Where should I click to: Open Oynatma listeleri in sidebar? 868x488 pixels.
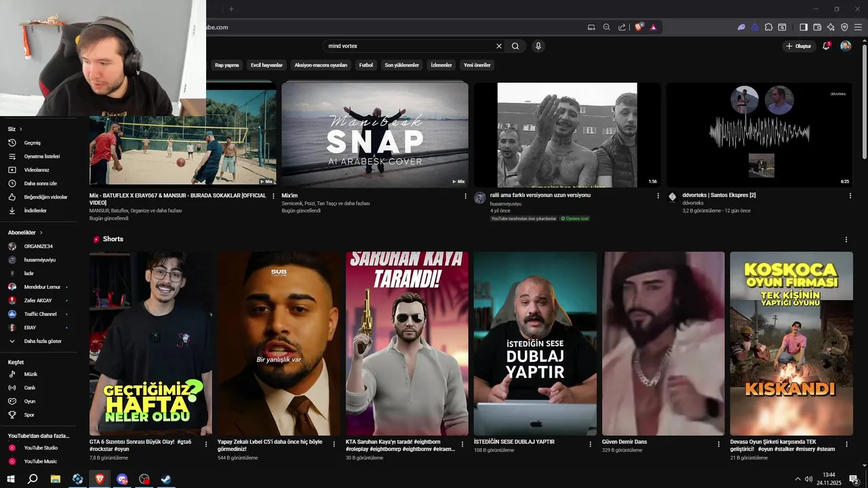(41, 157)
